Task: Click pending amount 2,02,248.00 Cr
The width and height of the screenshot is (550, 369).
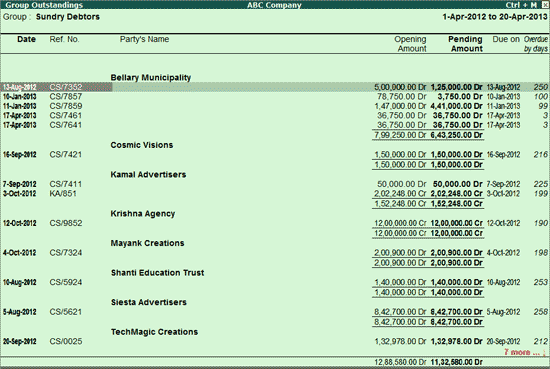Action: pyautogui.click(x=456, y=194)
